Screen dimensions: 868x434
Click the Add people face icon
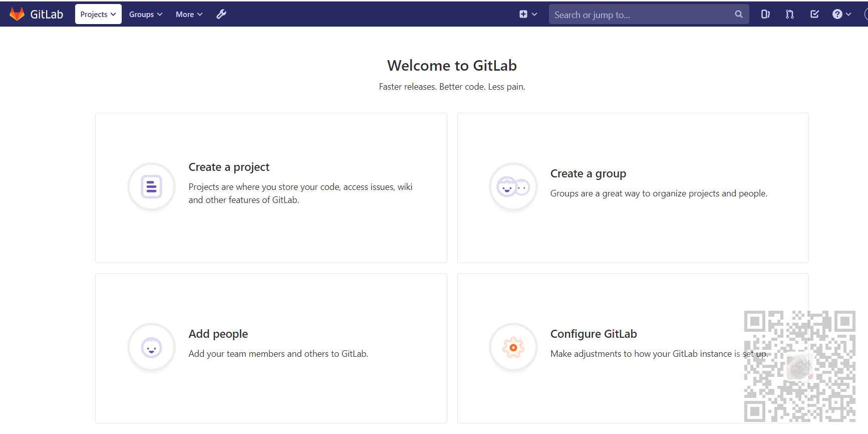[151, 347]
